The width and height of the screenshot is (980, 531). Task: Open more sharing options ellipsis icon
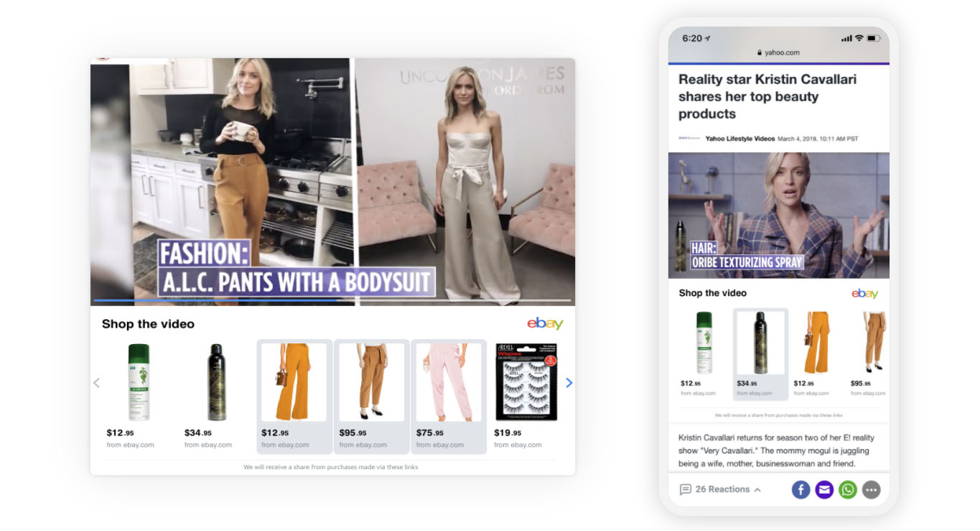(871, 490)
